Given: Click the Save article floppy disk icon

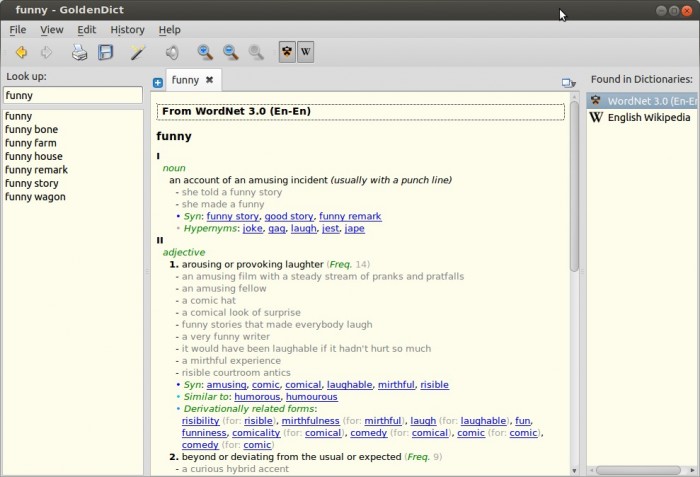Looking at the screenshot, I should tap(105, 52).
